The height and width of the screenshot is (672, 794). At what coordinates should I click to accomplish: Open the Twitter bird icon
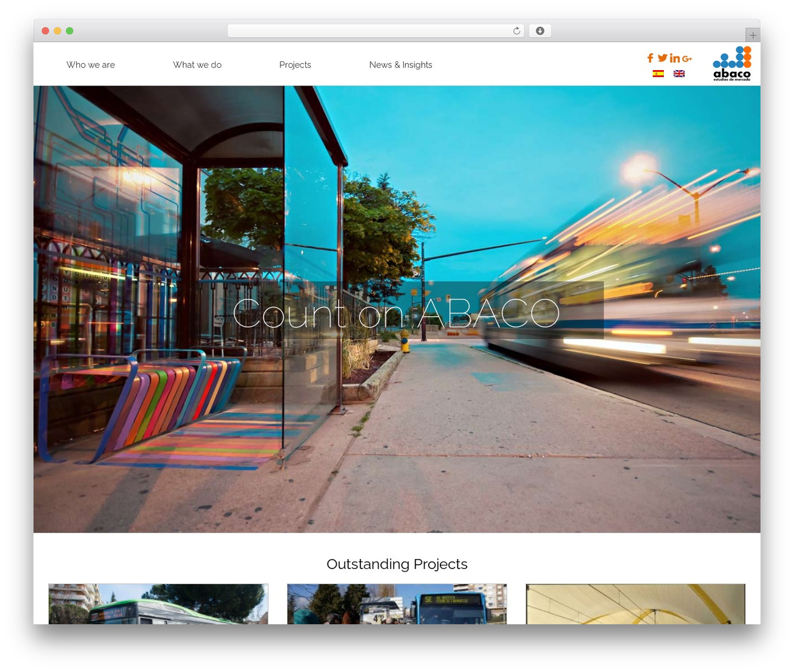coord(662,58)
